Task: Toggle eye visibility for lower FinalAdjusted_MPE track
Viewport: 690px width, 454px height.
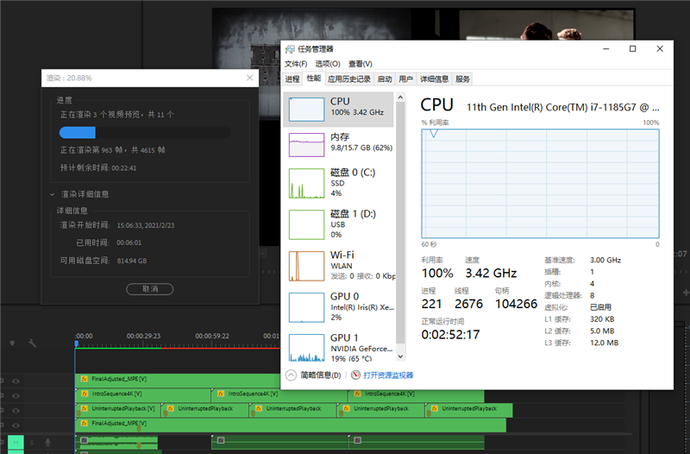Action: click(x=16, y=425)
